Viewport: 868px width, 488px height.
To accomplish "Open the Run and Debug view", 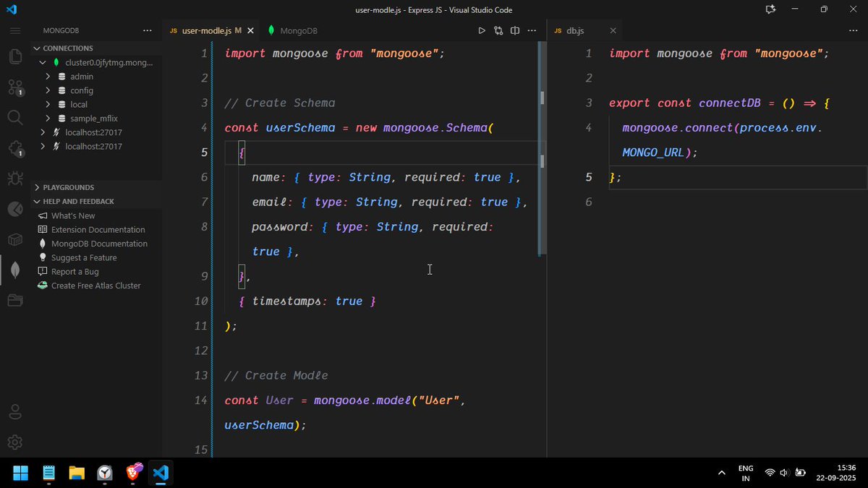I will point(15,178).
